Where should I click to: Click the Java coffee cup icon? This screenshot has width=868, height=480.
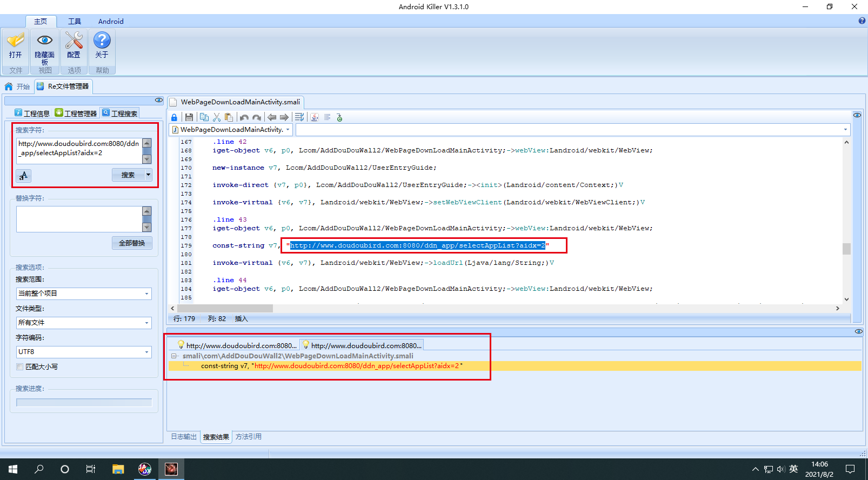(x=315, y=117)
